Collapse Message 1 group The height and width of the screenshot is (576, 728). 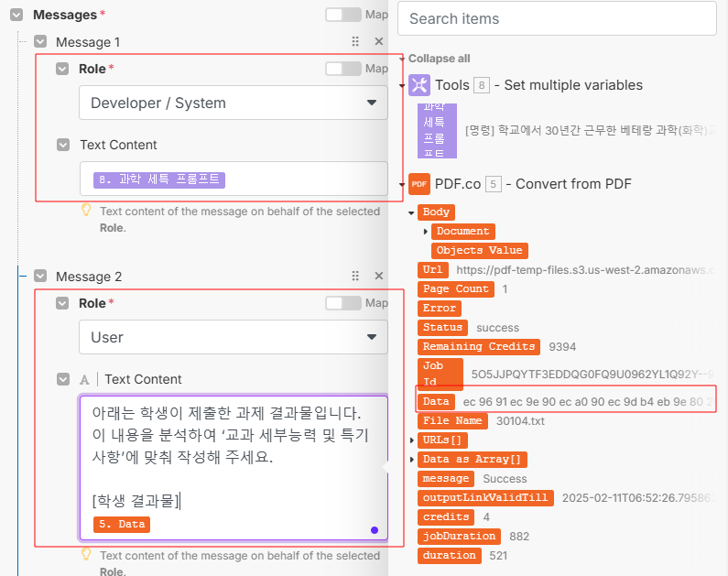[40, 42]
